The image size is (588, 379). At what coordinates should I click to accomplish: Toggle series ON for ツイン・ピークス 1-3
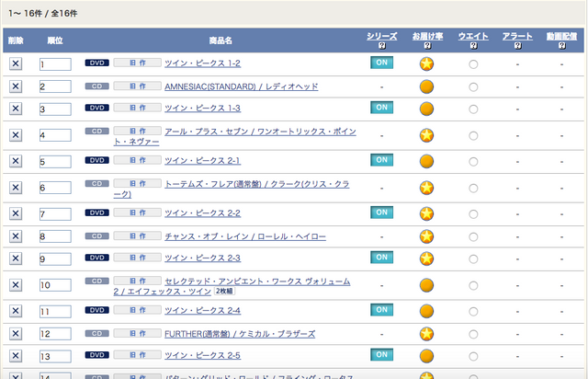[x=382, y=108]
